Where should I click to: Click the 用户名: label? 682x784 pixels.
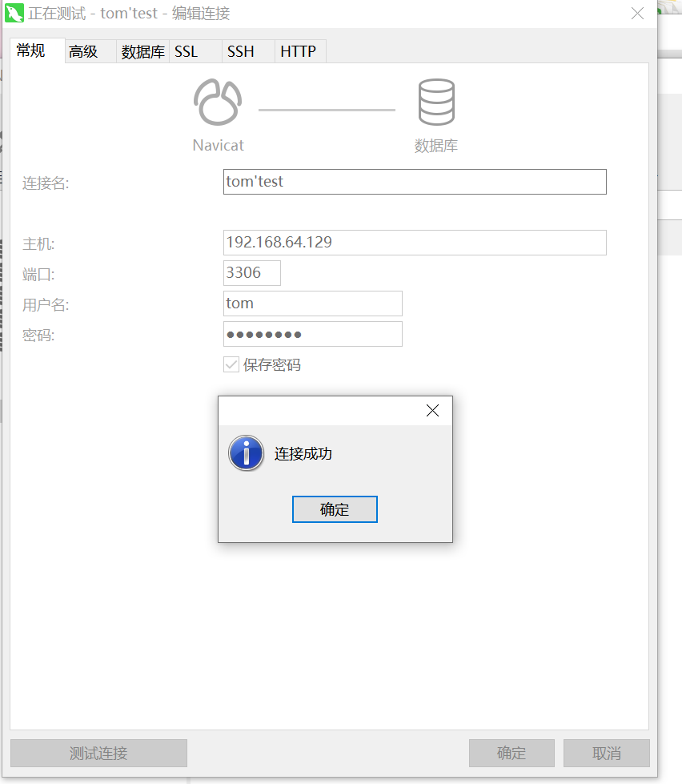pyautogui.click(x=46, y=305)
